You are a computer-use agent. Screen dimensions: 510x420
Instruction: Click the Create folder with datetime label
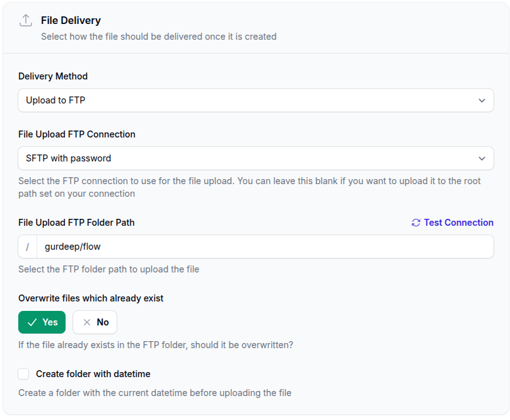(x=93, y=374)
